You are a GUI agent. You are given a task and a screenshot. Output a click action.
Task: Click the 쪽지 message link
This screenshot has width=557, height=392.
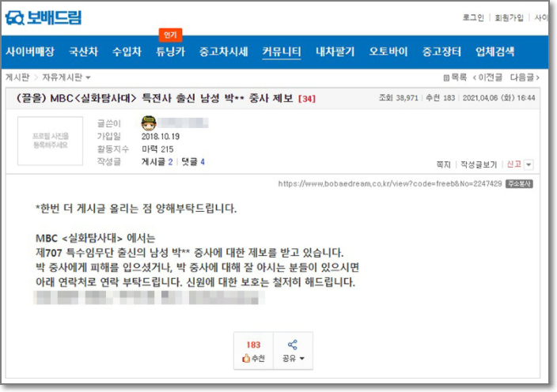pos(443,164)
